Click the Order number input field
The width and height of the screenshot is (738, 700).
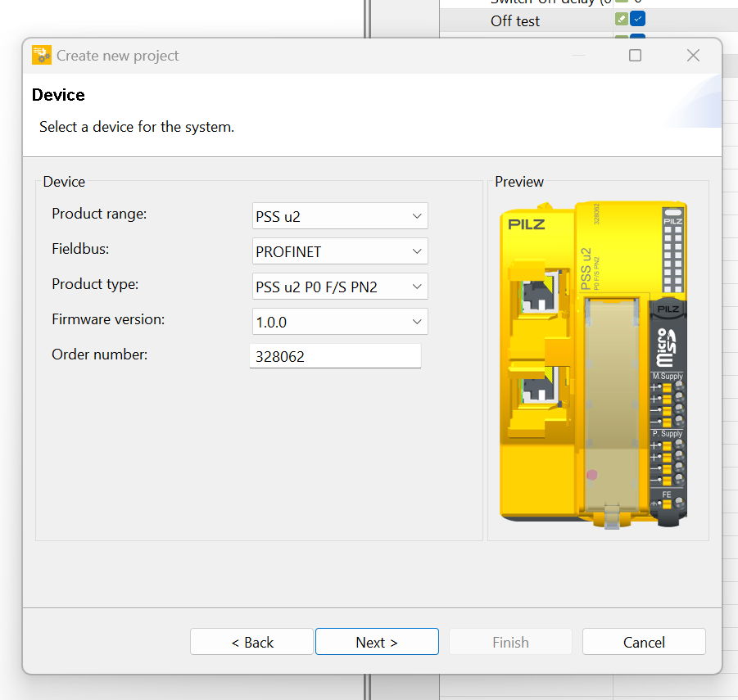pos(335,356)
